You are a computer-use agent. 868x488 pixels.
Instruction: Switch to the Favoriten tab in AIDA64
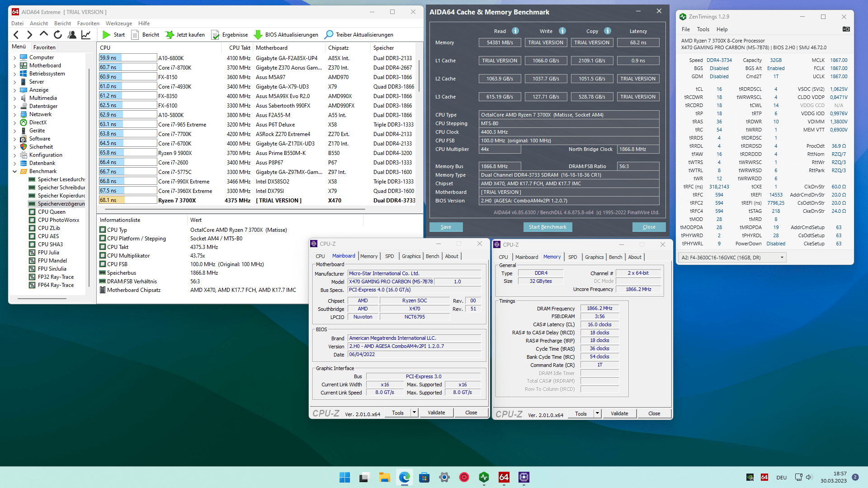[44, 47]
